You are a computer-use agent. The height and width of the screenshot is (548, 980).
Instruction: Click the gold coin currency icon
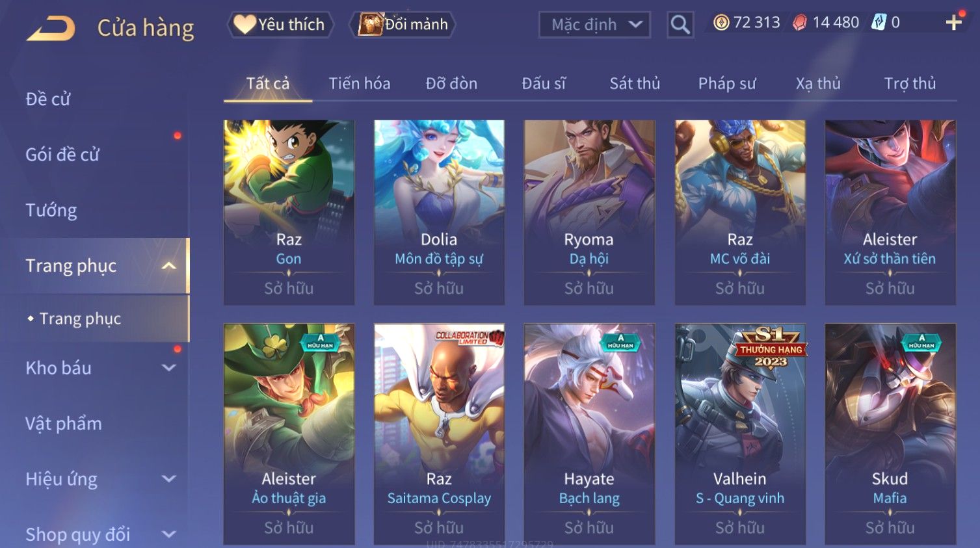pos(721,23)
